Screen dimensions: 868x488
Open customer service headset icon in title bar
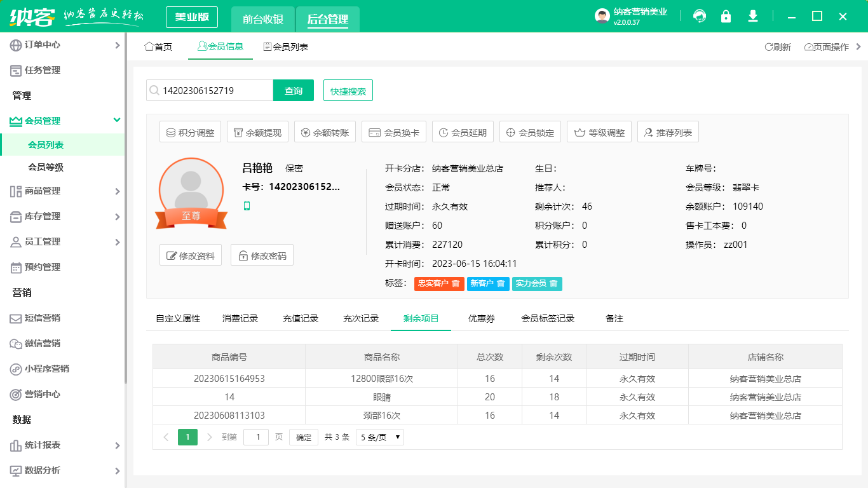click(x=699, y=16)
